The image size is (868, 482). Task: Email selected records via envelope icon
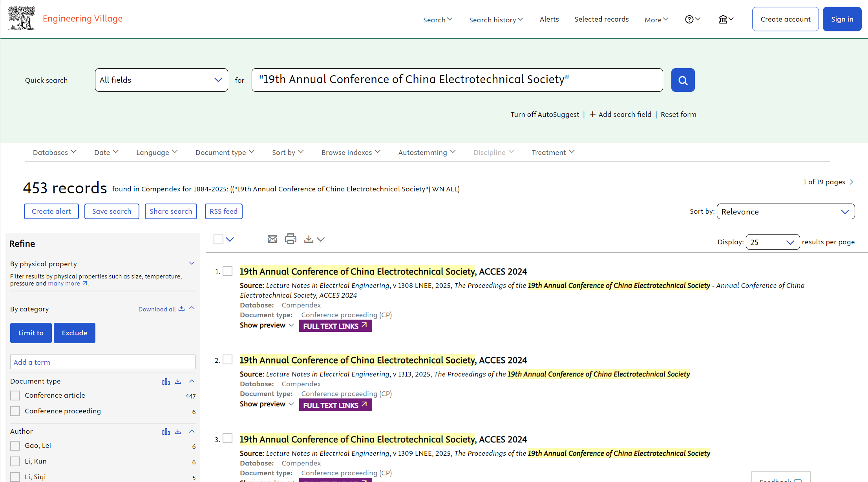click(x=272, y=239)
